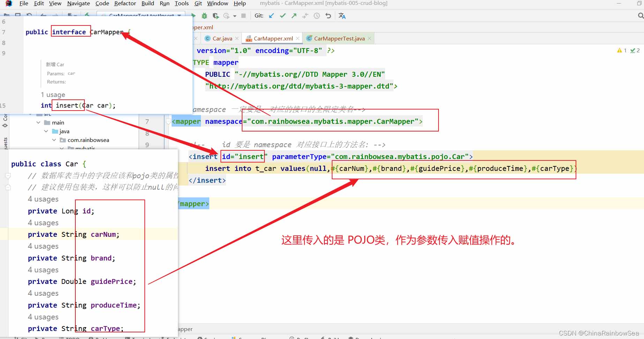Select com.rainbowsea package

point(88,140)
